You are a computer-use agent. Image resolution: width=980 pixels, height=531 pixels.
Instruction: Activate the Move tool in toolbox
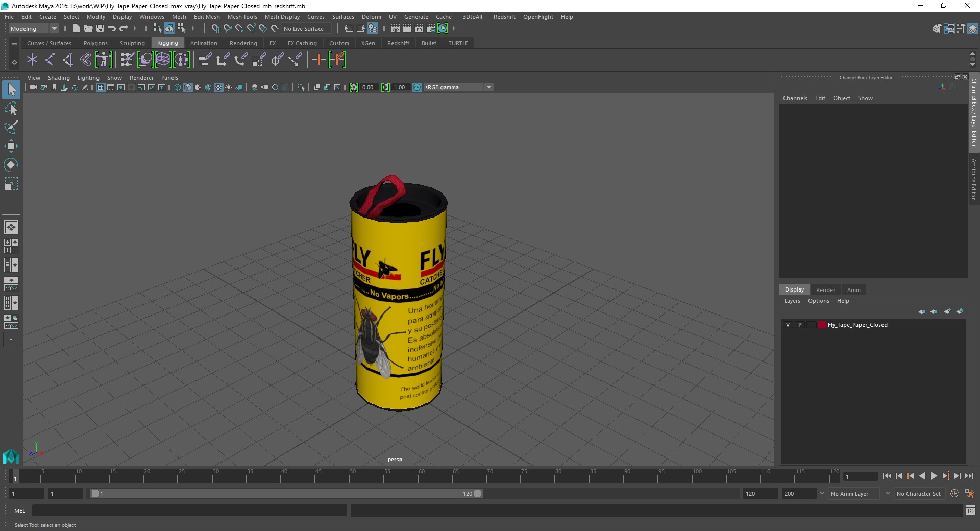coord(11,146)
